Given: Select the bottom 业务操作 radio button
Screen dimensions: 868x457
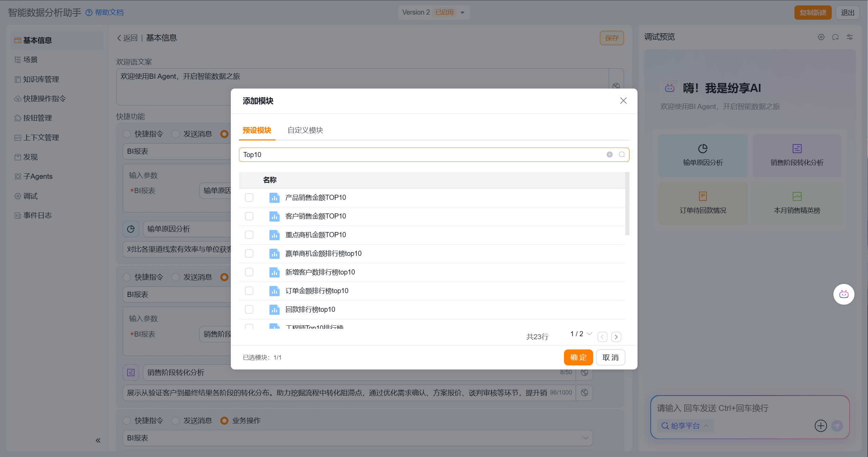Looking at the screenshot, I should coord(224,420).
